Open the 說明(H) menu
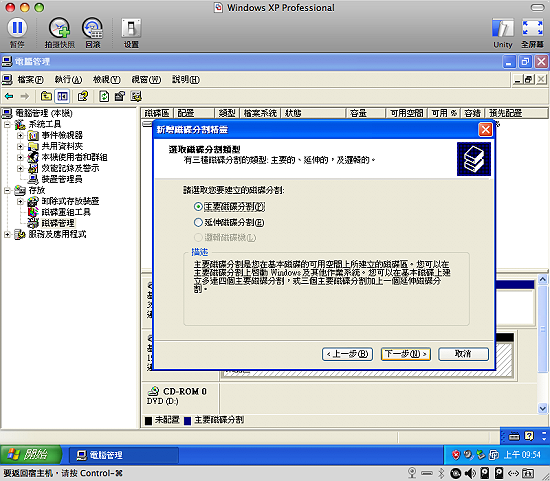The height and width of the screenshot is (481, 550). tap(186, 80)
